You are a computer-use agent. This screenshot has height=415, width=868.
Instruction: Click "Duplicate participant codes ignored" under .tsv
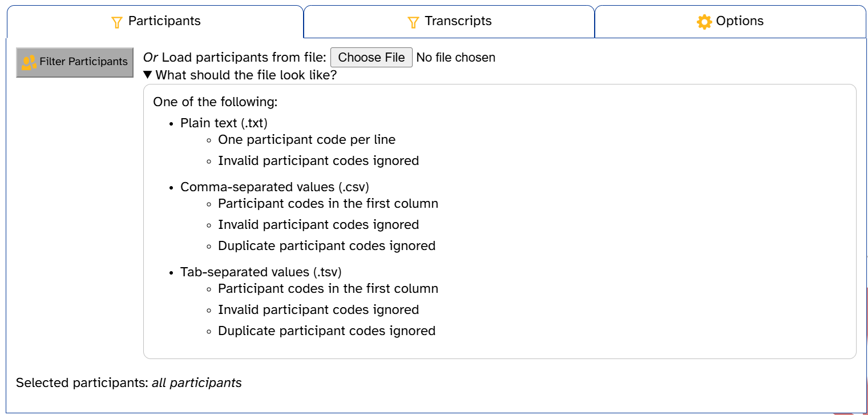click(326, 331)
